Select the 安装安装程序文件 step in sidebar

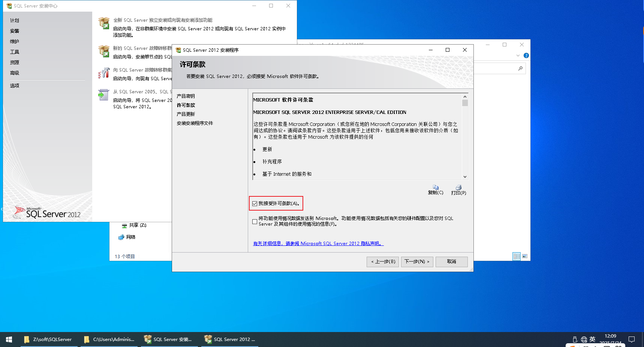point(195,123)
